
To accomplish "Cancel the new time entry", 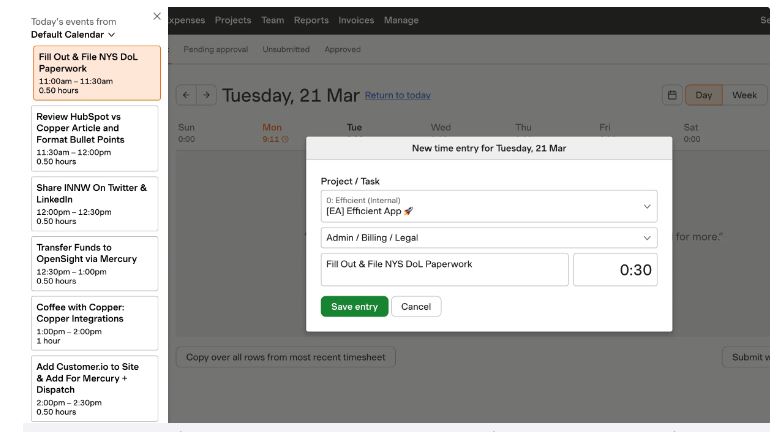I will click(x=416, y=307).
